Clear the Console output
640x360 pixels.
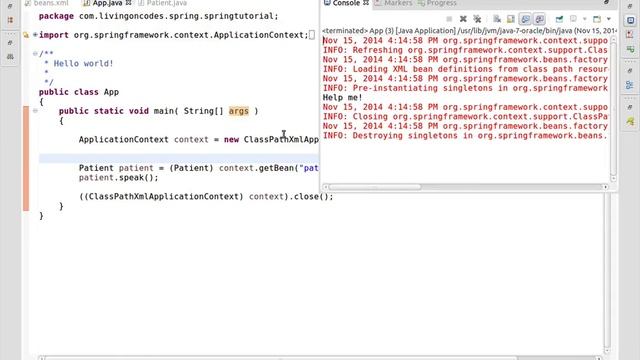tap(497, 19)
